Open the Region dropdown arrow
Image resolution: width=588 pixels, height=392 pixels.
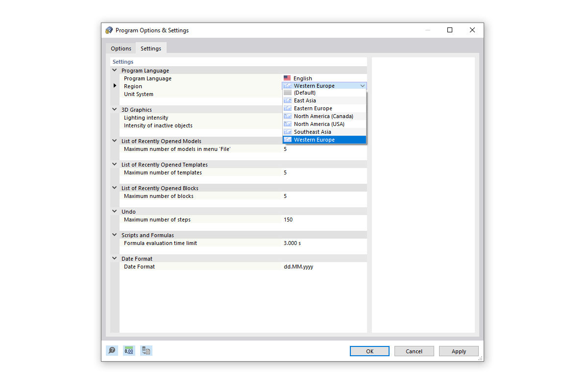362,85
